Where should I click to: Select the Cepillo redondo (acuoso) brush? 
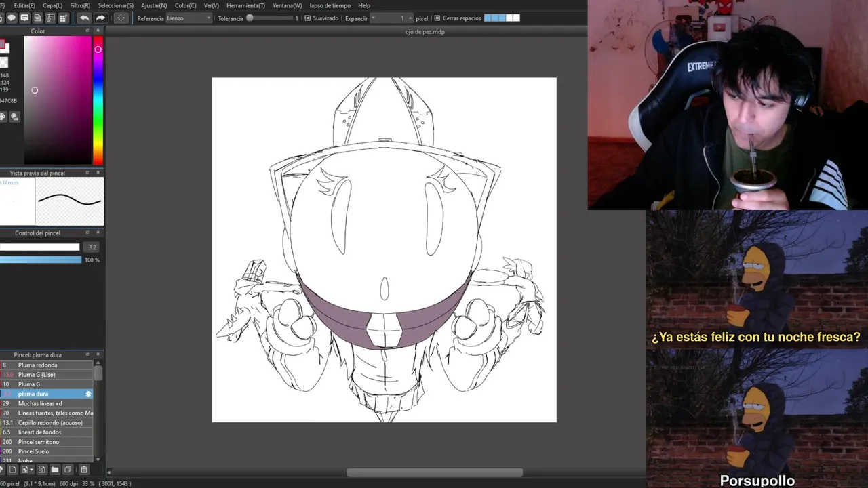coord(47,422)
